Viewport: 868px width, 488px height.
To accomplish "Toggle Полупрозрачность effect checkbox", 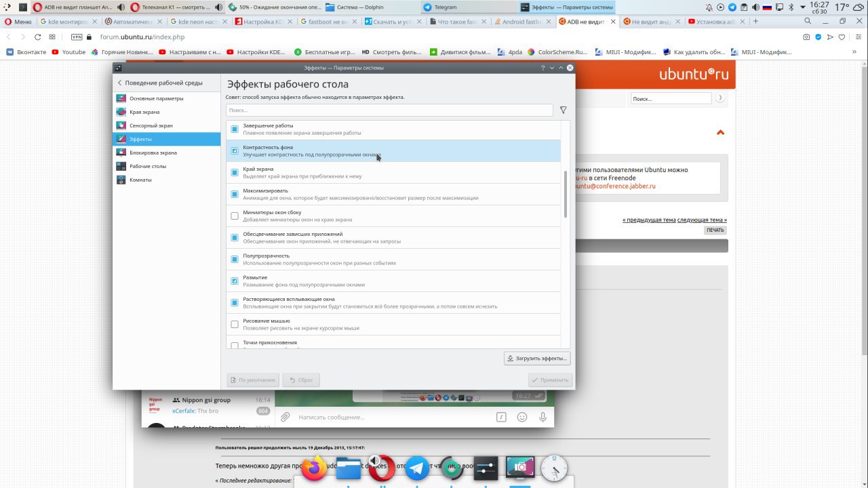I will pos(235,259).
